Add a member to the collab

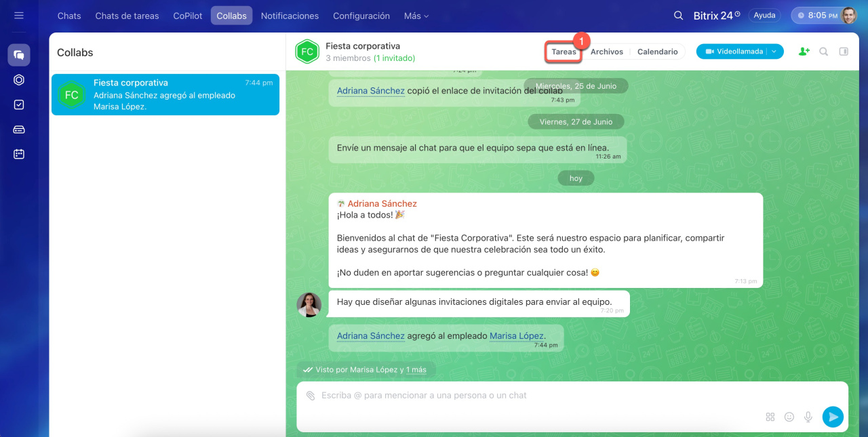(804, 51)
